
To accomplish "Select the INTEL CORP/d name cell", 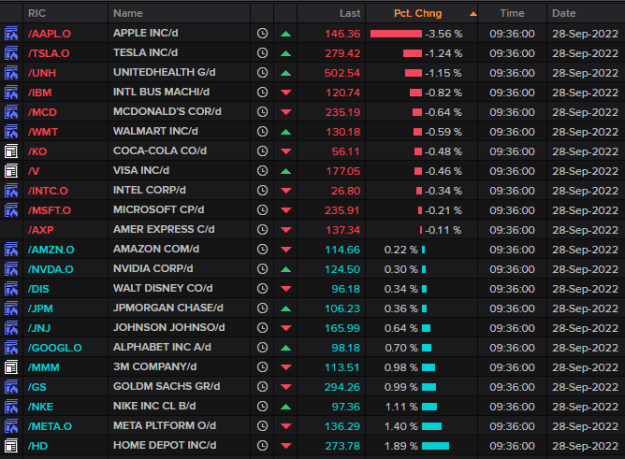I will pos(149,190).
